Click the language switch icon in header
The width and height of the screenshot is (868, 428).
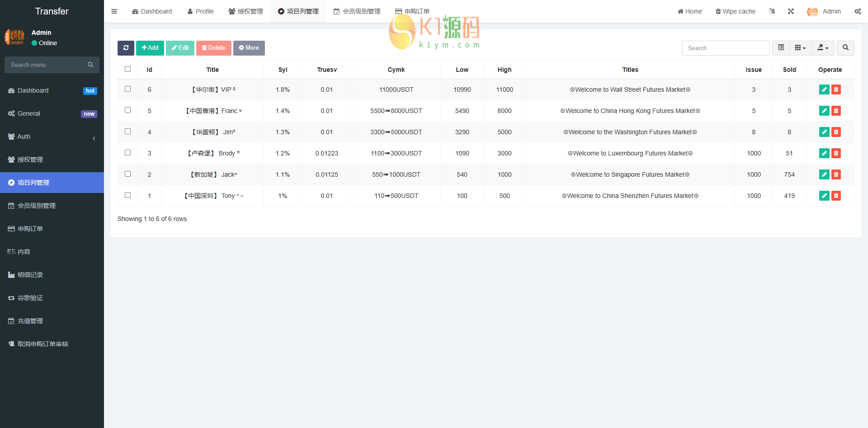pyautogui.click(x=772, y=11)
